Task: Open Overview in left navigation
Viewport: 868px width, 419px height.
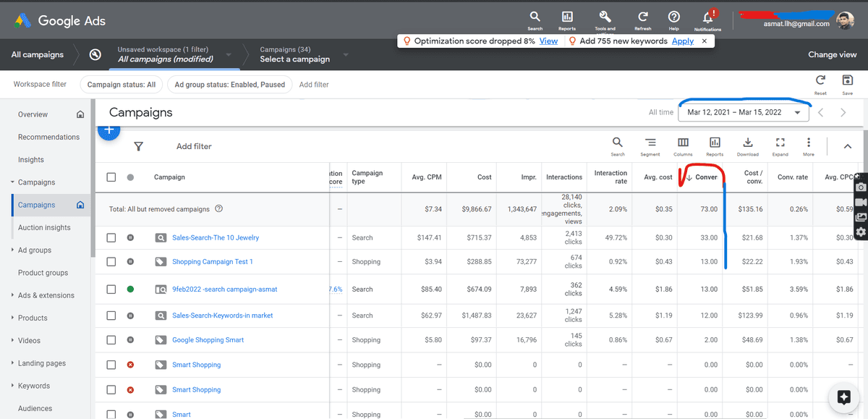Action: tap(33, 114)
